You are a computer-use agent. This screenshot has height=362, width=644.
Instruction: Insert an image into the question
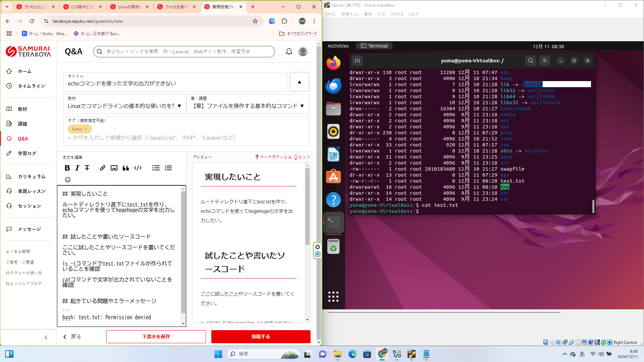click(114, 168)
